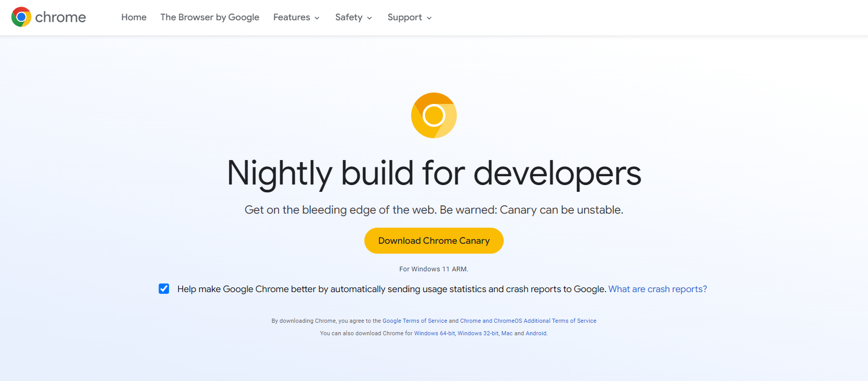Go to the Home page
This screenshot has width=868, height=381.
tap(134, 17)
